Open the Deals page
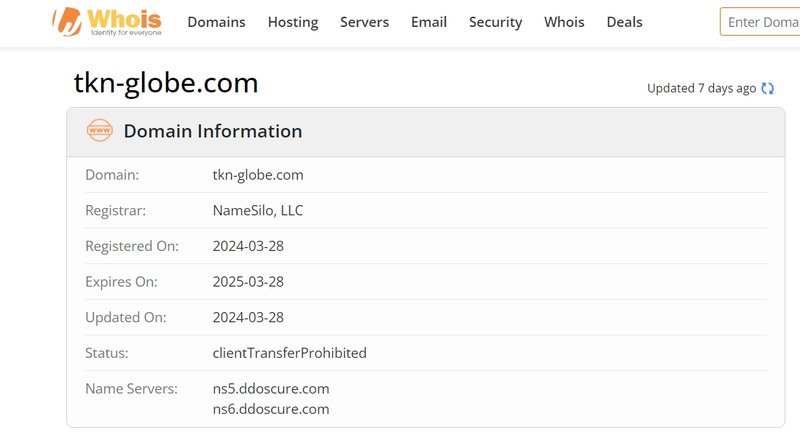Image resolution: width=800 pixels, height=435 pixels. pos(624,22)
